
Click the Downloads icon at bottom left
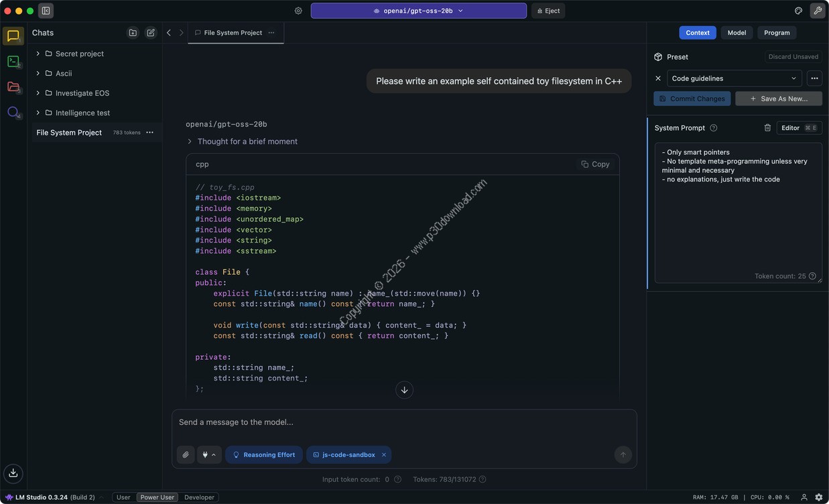click(x=13, y=473)
